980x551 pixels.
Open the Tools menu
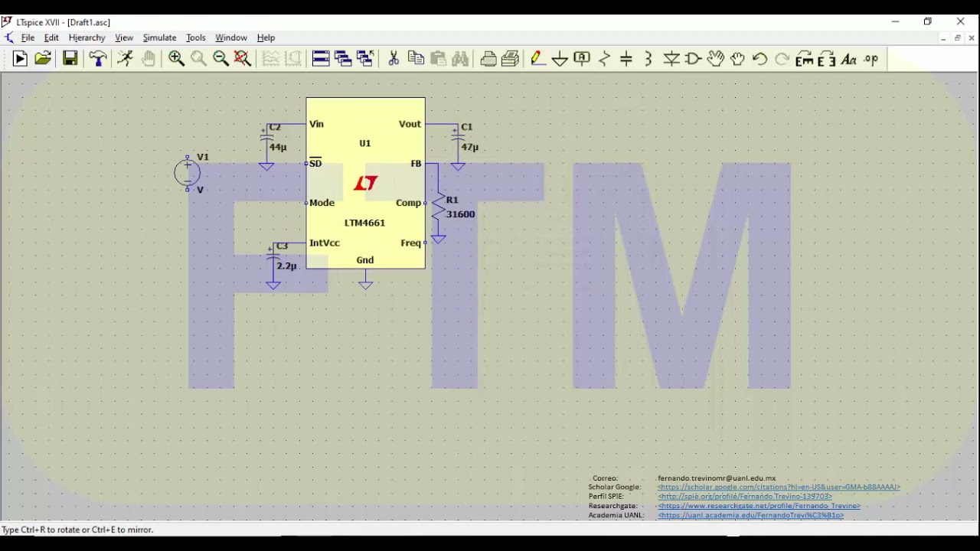[196, 37]
